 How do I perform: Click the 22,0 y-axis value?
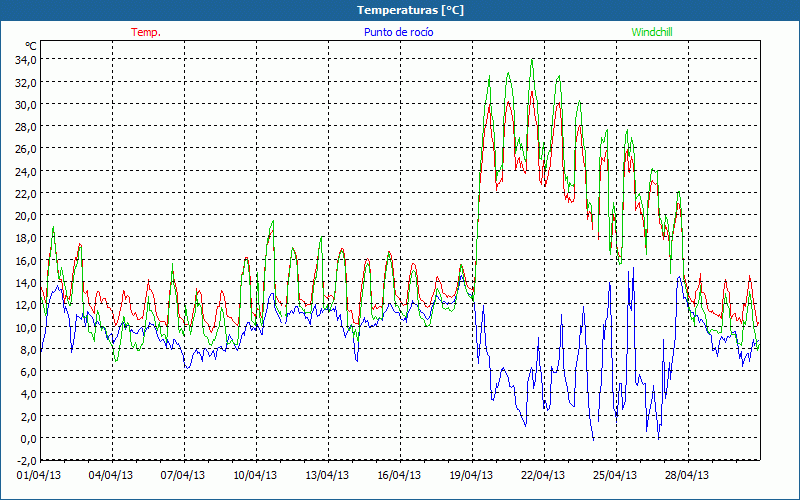pos(26,193)
